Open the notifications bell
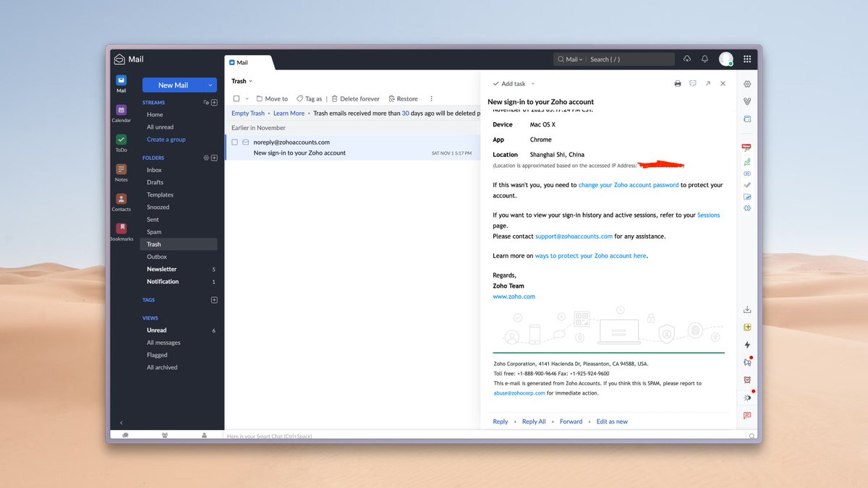 705,59
